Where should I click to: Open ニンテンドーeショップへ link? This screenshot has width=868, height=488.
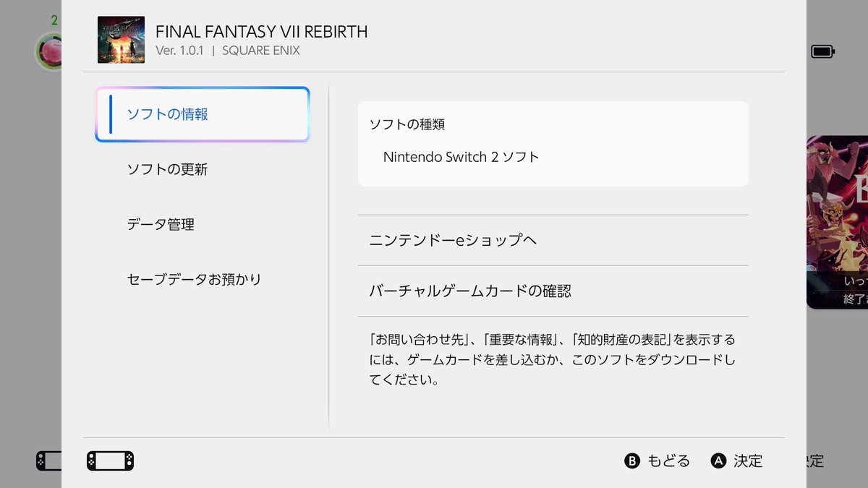point(553,240)
